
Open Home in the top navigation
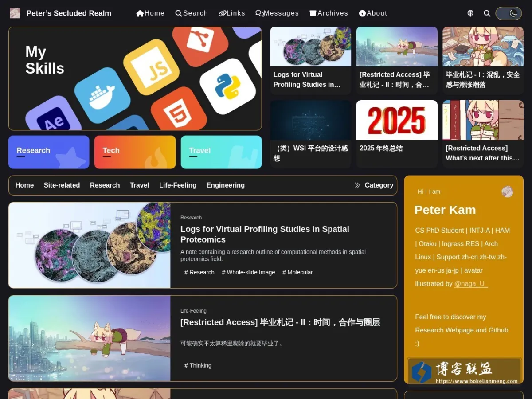pyautogui.click(x=150, y=13)
